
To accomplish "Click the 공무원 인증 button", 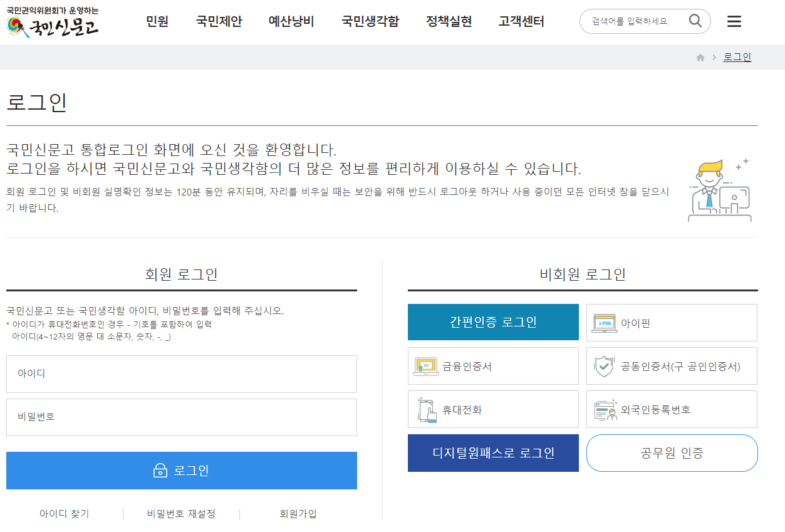I will pos(672,452).
